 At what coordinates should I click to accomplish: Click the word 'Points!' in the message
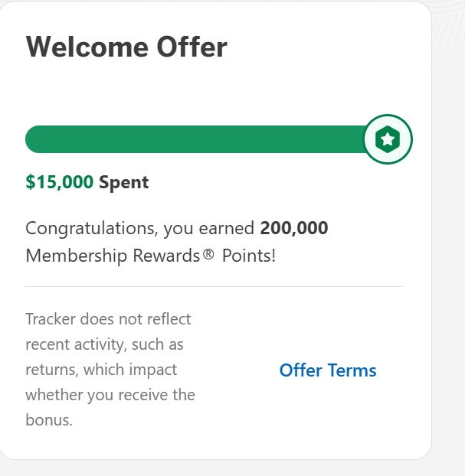248,255
